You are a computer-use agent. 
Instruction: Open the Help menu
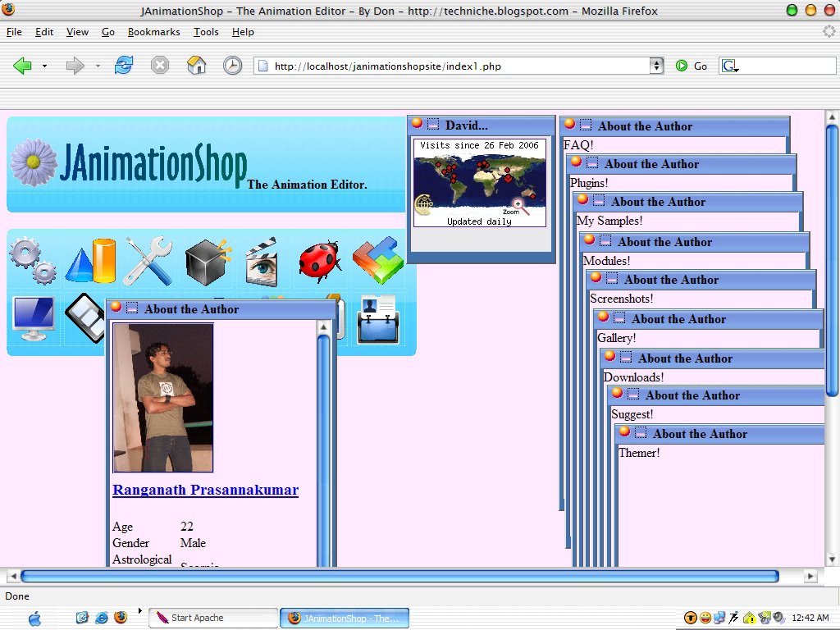[x=243, y=32]
